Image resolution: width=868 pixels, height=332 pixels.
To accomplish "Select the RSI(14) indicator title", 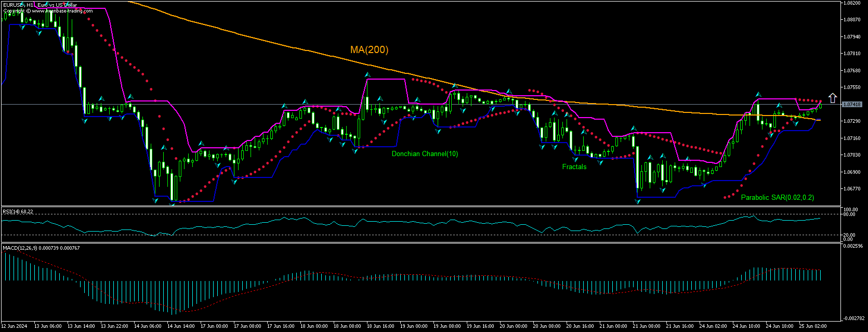I will click(18, 212).
